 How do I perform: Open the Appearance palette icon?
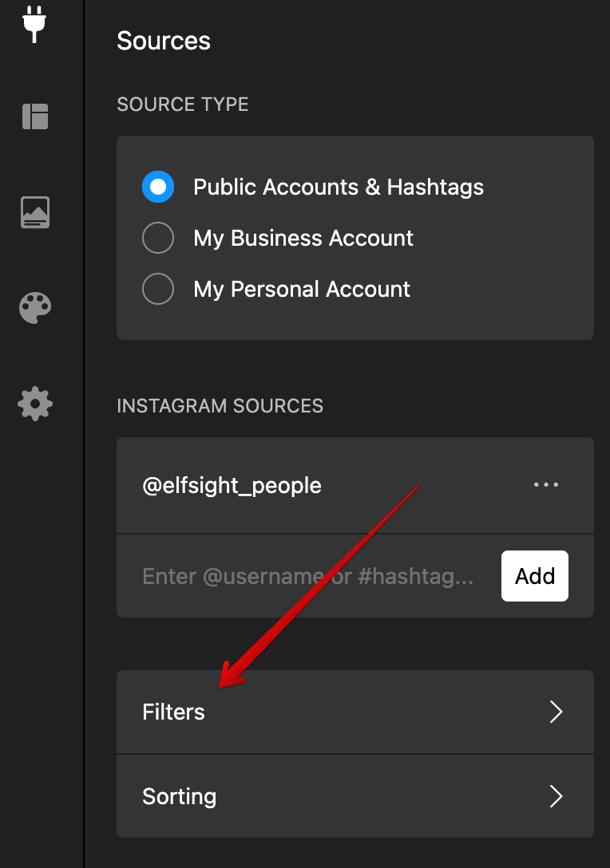[x=34, y=308]
